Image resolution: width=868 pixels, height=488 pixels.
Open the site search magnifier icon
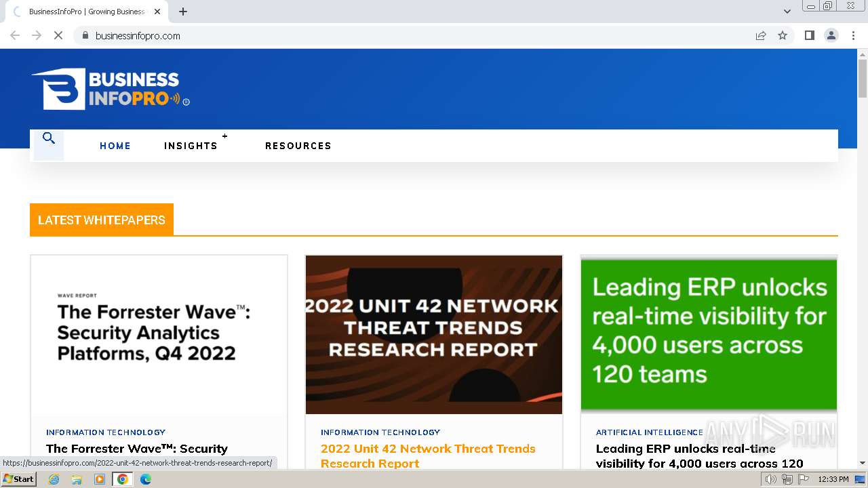(x=48, y=138)
